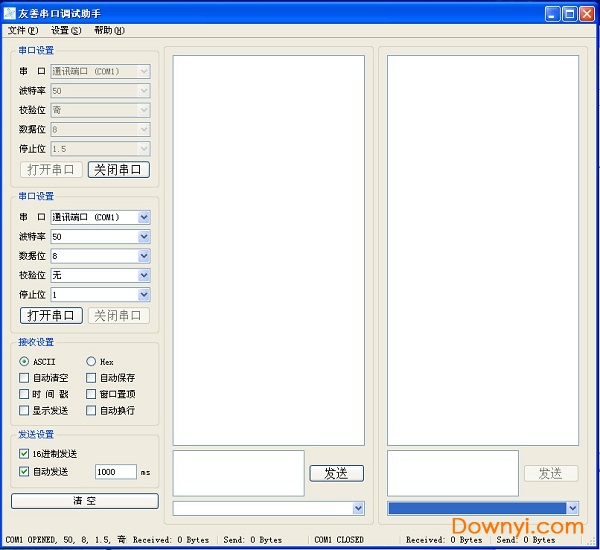600x550 pixels.
Task: Expand the enabled 波特率 dropdown showing 50
Action: [x=144, y=236]
